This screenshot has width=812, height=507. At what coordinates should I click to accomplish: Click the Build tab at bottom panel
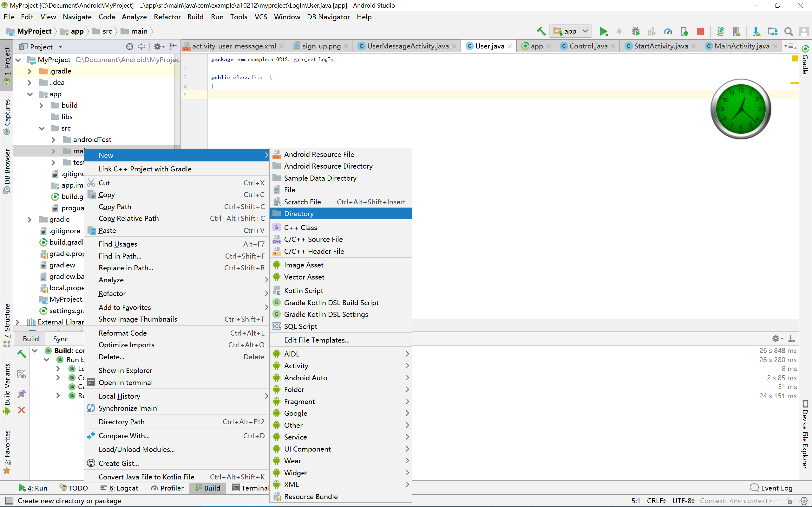pos(212,488)
